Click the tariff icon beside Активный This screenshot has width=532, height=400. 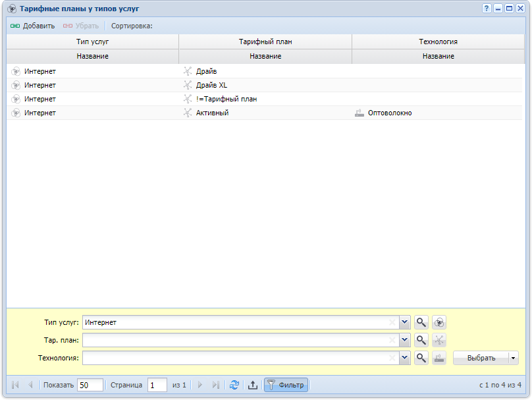click(x=188, y=113)
